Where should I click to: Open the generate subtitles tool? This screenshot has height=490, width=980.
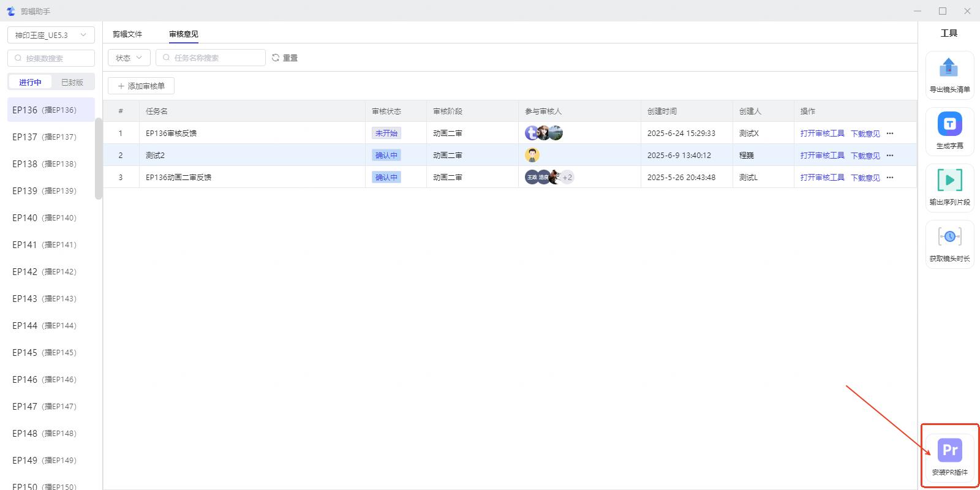click(x=949, y=124)
